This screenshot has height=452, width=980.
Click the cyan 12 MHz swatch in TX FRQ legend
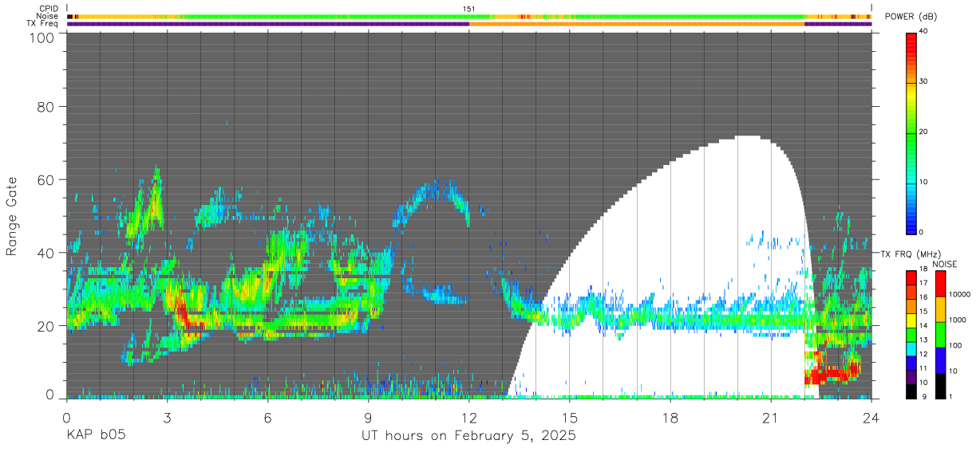point(911,348)
